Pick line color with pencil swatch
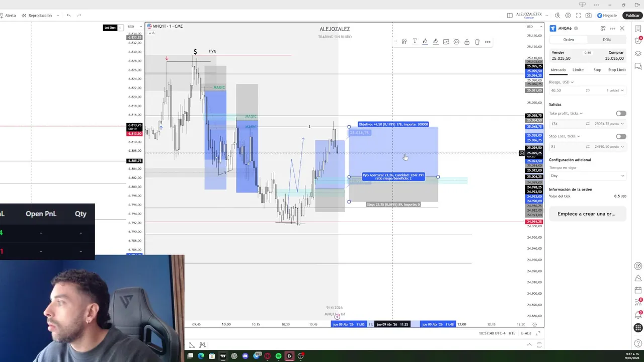 pyautogui.click(x=425, y=42)
